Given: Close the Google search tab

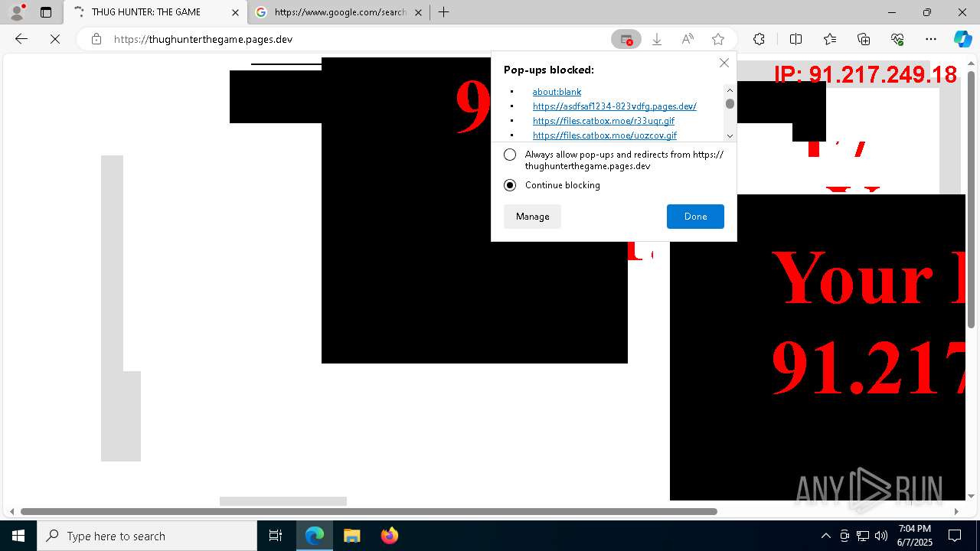Looking at the screenshot, I should [x=418, y=12].
